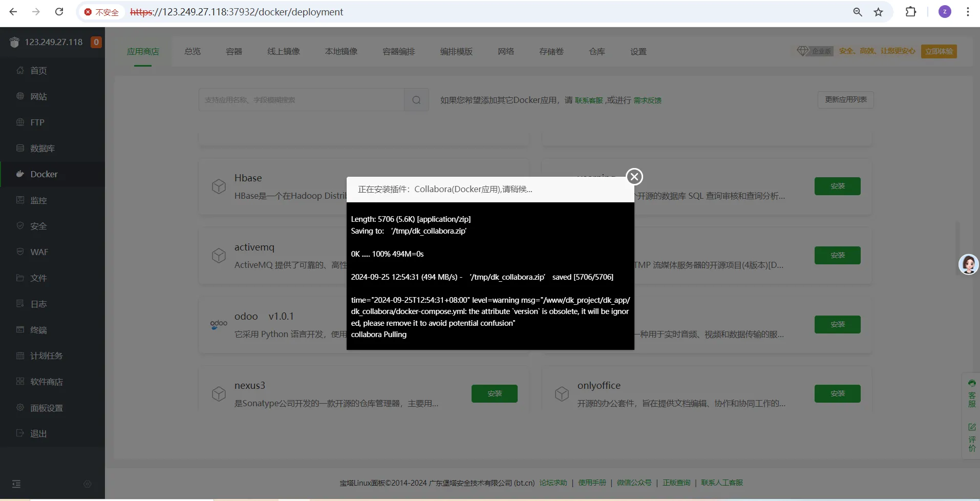Click the gear icon at sidebar bottom
Viewport: 980px width, 501px height.
pyautogui.click(x=88, y=484)
